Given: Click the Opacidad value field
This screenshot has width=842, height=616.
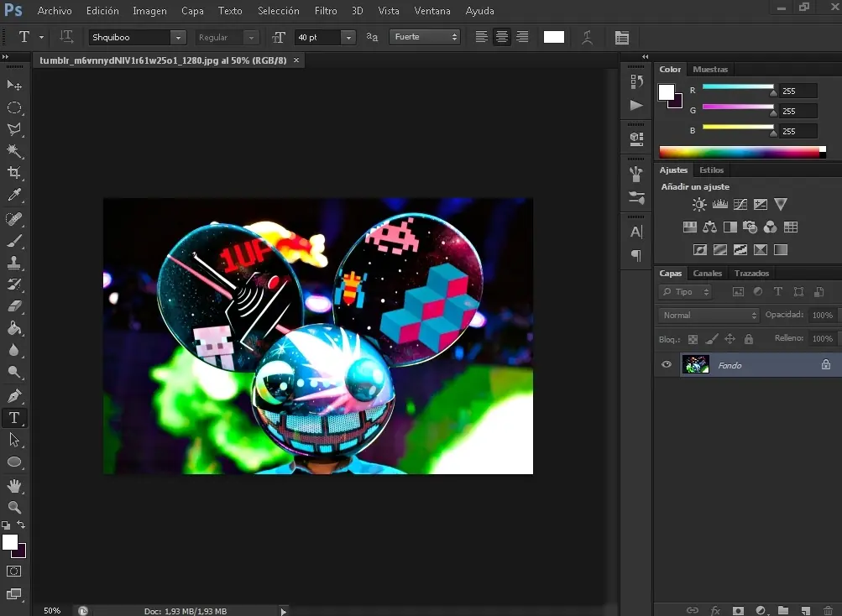Looking at the screenshot, I should coord(821,316).
